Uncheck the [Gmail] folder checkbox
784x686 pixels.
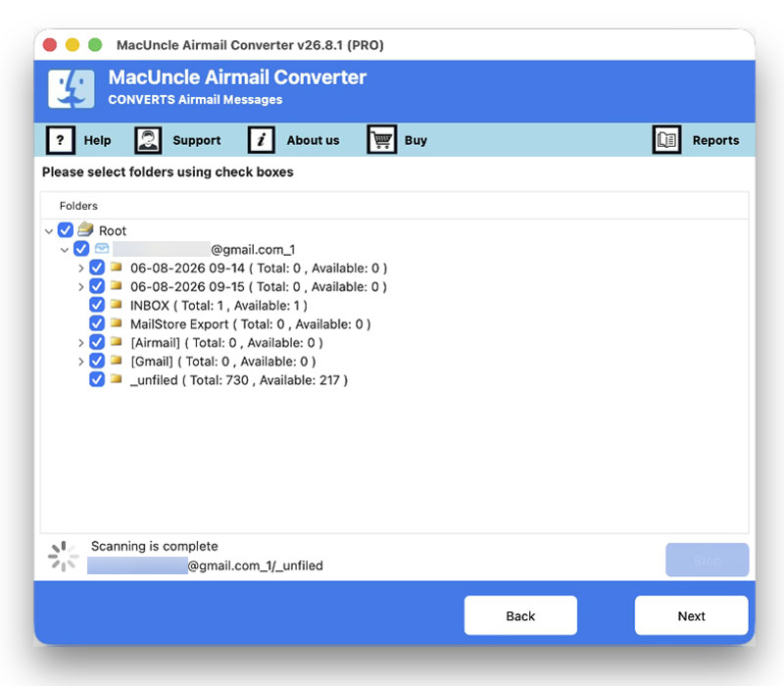click(x=97, y=361)
